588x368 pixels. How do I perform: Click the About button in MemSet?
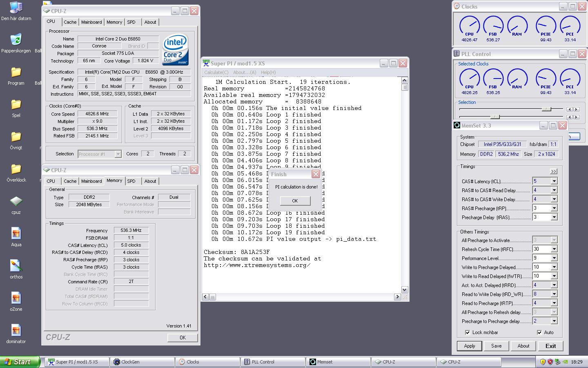click(x=523, y=346)
